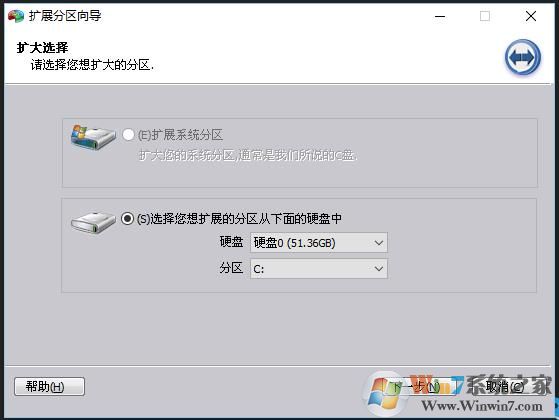Select the 选择您想扩展的分区 radio option
The height and width of the screenshot is (420, 559).
point(127,218)
